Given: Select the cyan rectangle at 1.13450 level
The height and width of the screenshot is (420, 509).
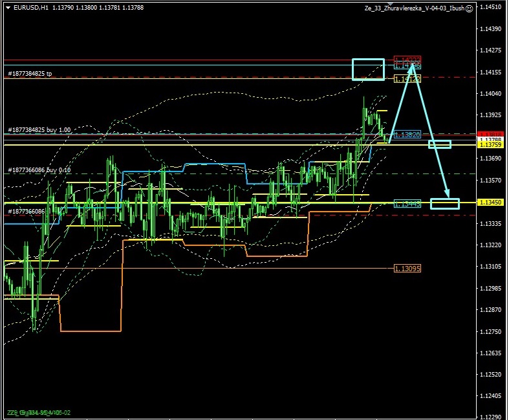Looking at the screenshot, I should click(x=445, y=204).
